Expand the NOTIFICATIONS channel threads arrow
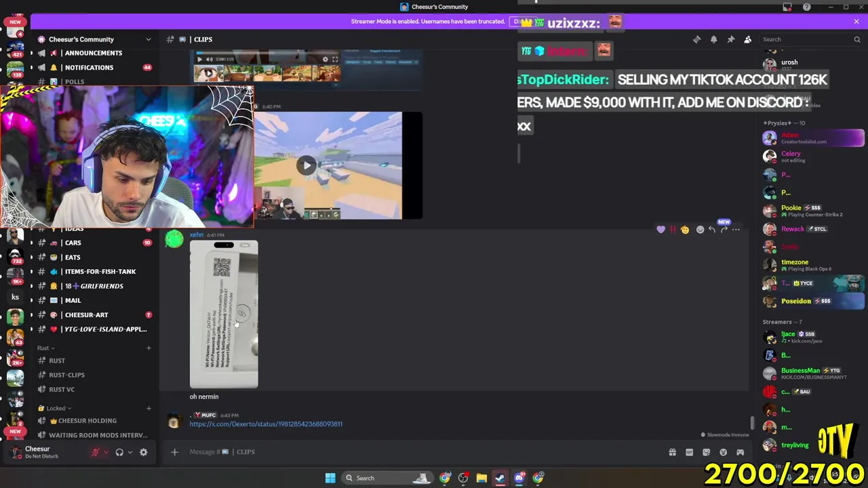The height and width of the screenshot is (488, 868). click(31, 68)
